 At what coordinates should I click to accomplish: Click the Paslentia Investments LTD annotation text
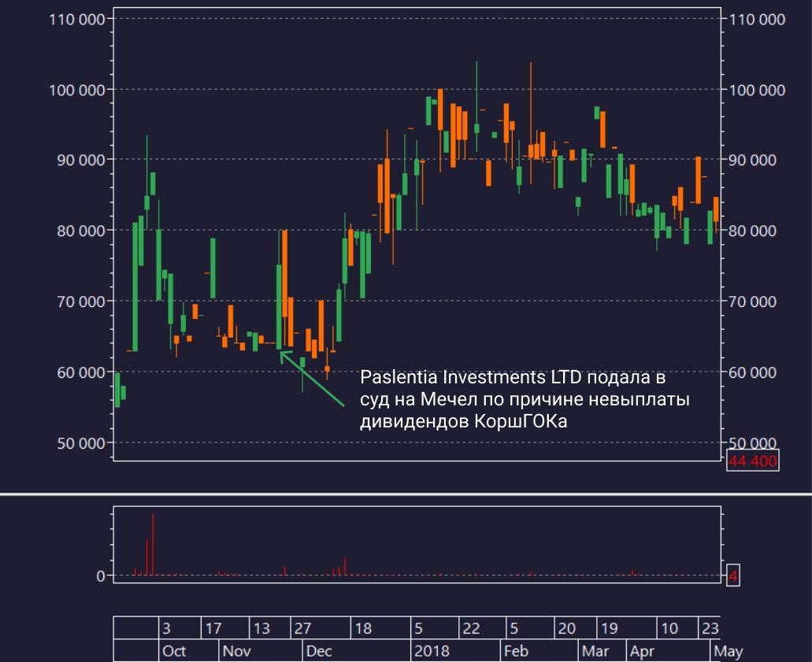click(x=525, y=399)
